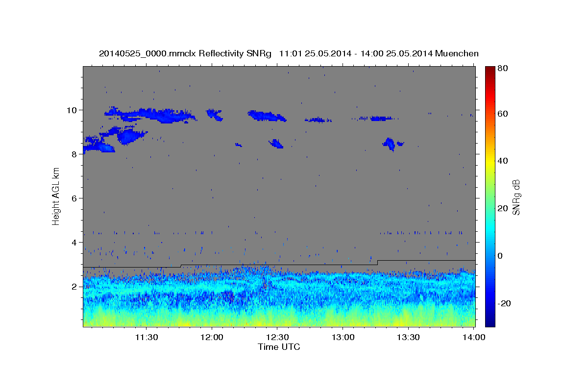This screenshot has width=588, height=392.
Task: Click the 'SNRg dB' colorbar label
Action: (516, 197)
